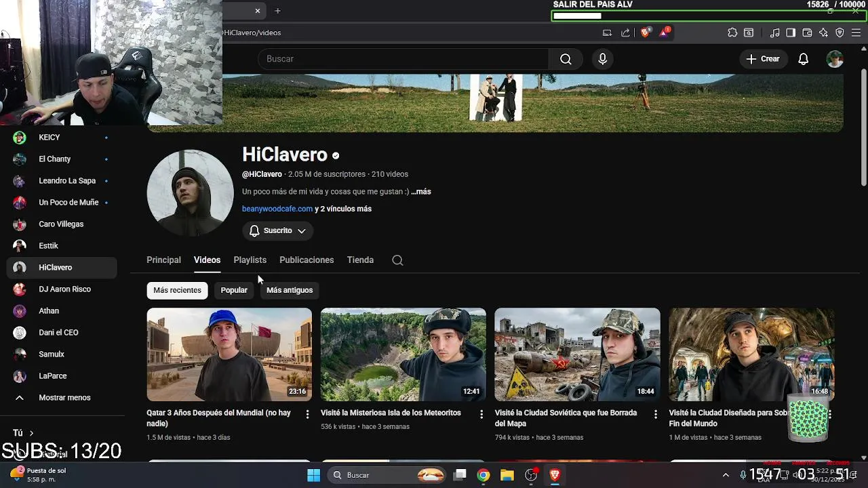Open Windows Start menu
Viewport: 868px width, 488px height.
click(313, 475)
